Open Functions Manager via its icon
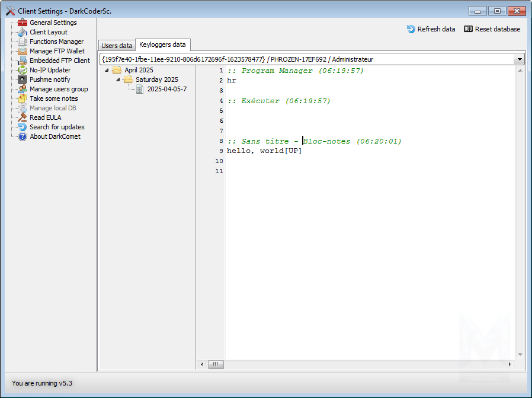 (23, 42)
